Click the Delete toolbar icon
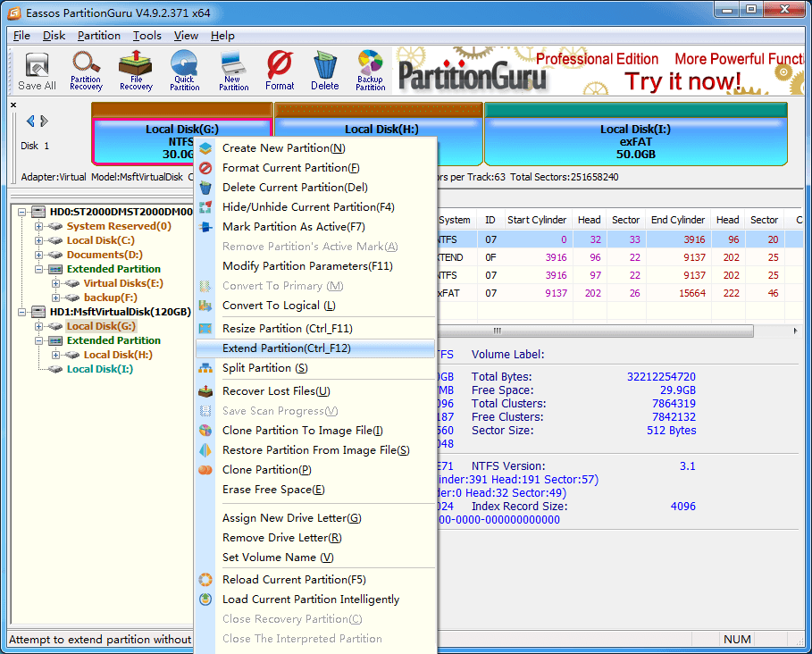 point(324,71)
